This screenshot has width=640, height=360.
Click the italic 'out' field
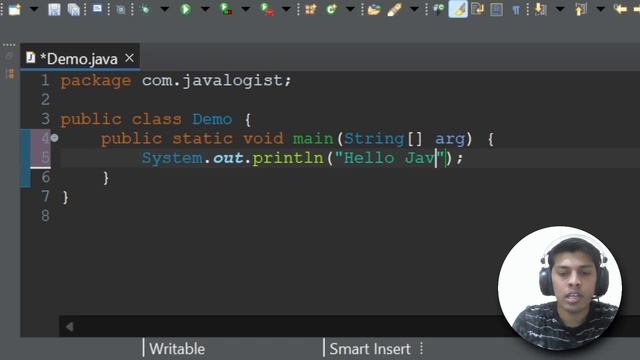[228, 158]
